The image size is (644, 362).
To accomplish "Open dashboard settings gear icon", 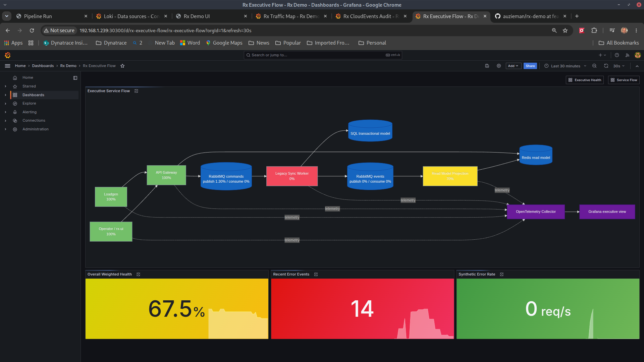I will 499,66.
